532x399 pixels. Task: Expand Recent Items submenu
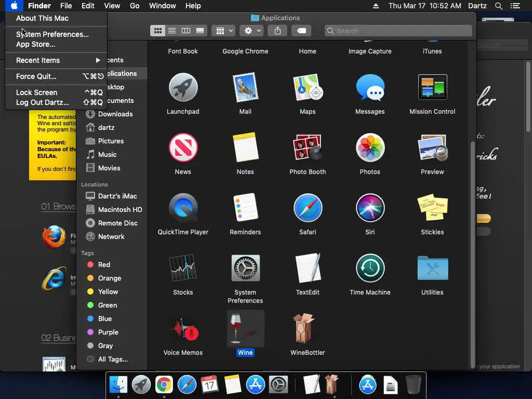pos(56,60)
